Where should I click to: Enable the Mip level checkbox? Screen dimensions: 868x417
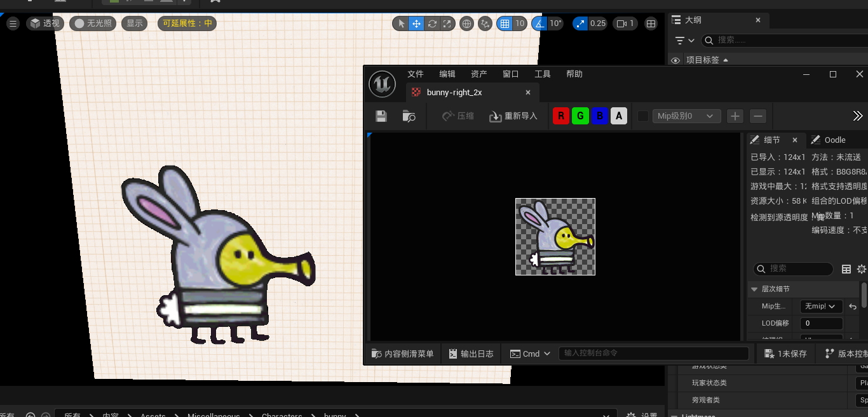point(643,116)
